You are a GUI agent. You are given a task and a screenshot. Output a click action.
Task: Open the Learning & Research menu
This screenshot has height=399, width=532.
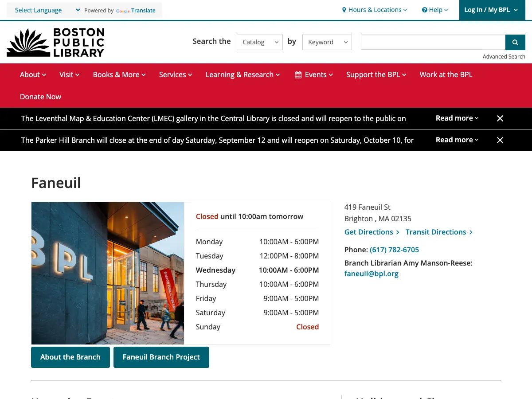click(x=243, y=74)
